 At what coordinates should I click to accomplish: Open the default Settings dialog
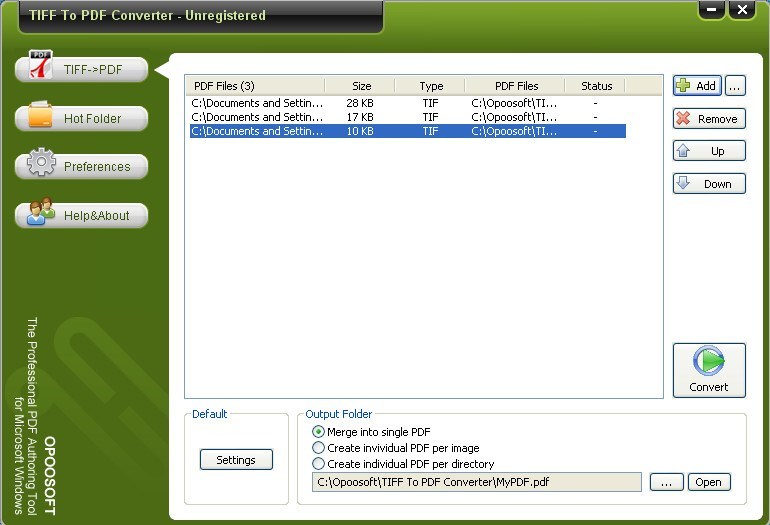pos(236,460)
